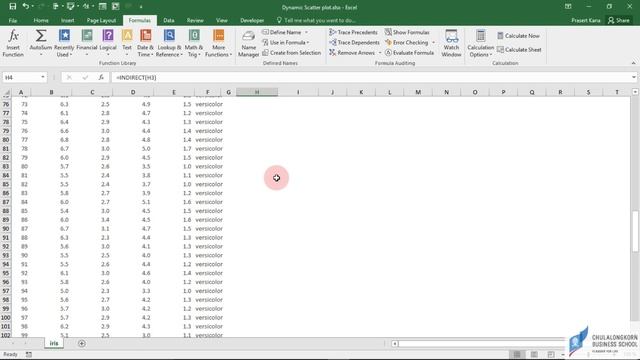Expand the formula bar
This screenshot has width=640, height=360.
pyautogui.click(x=633, y=77)
